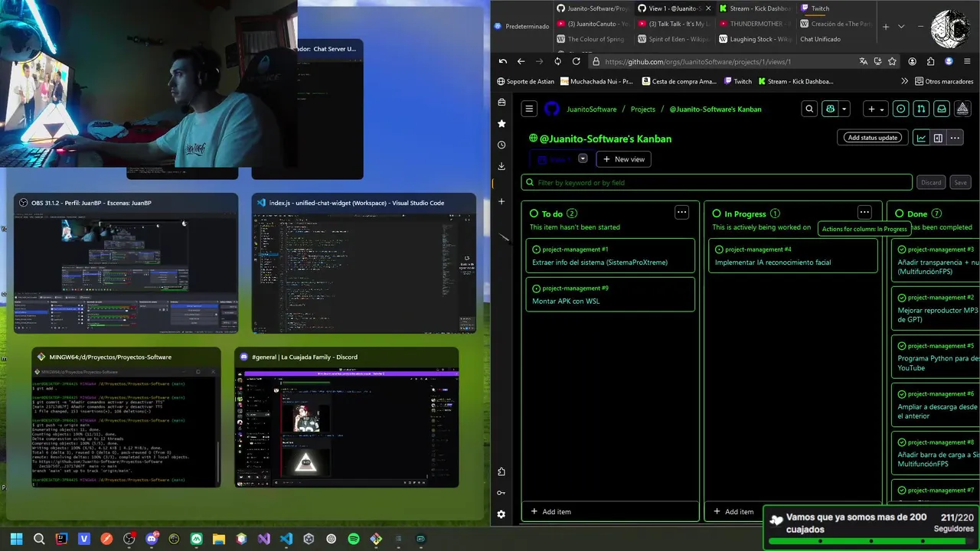This screenshot has width=980, height=551.
Task: Open project Insights chart icon
Action: click(x=922, y=138)
